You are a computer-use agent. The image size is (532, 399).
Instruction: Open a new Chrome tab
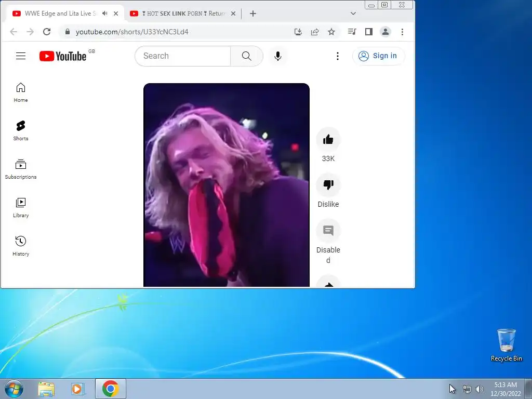click(253, 14)
